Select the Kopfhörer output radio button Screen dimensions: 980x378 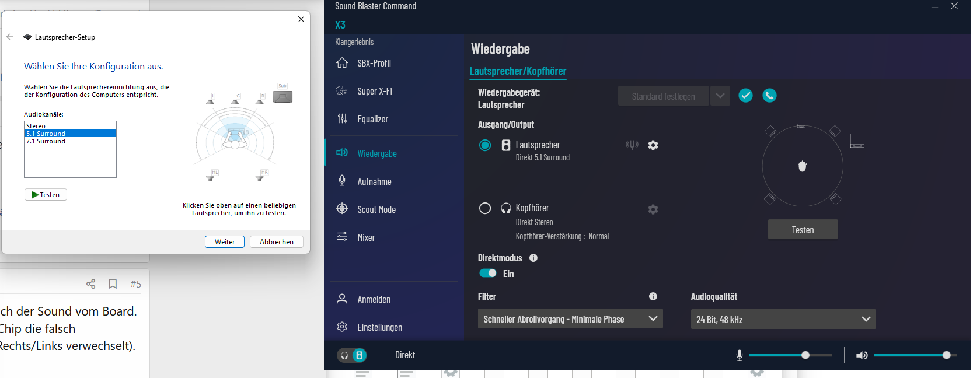click(x=485, y=208)
